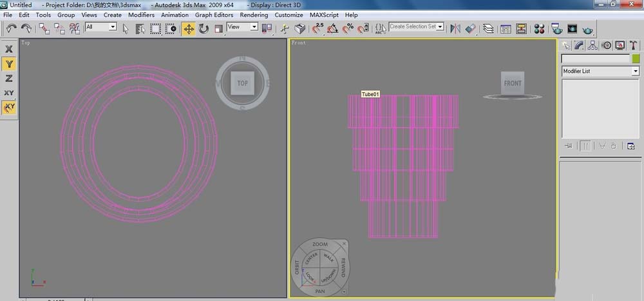Image resolution: width=644 pixels, height=301 pixels.
Task: Choose the Select and Scale tool
Action: [x=218, y=29]
